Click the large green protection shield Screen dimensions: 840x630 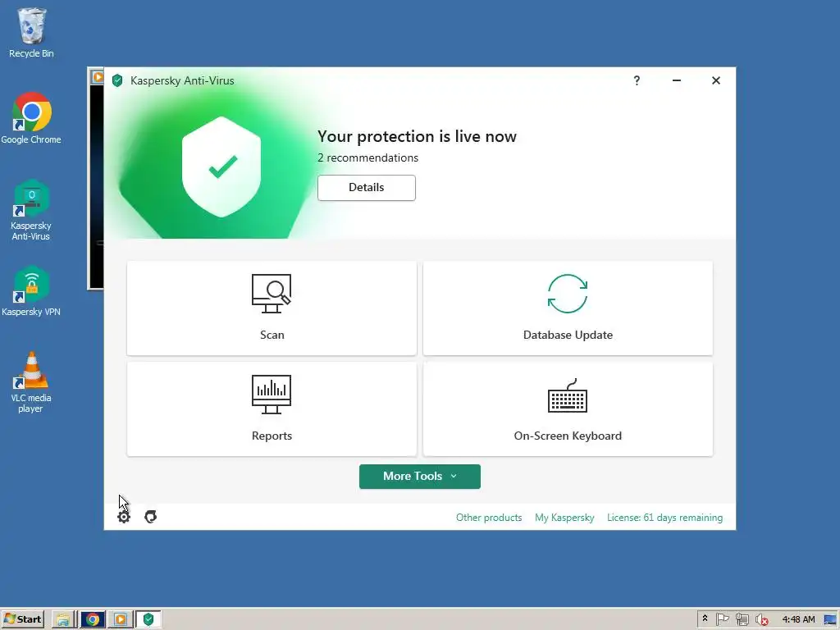pos(221,167)
